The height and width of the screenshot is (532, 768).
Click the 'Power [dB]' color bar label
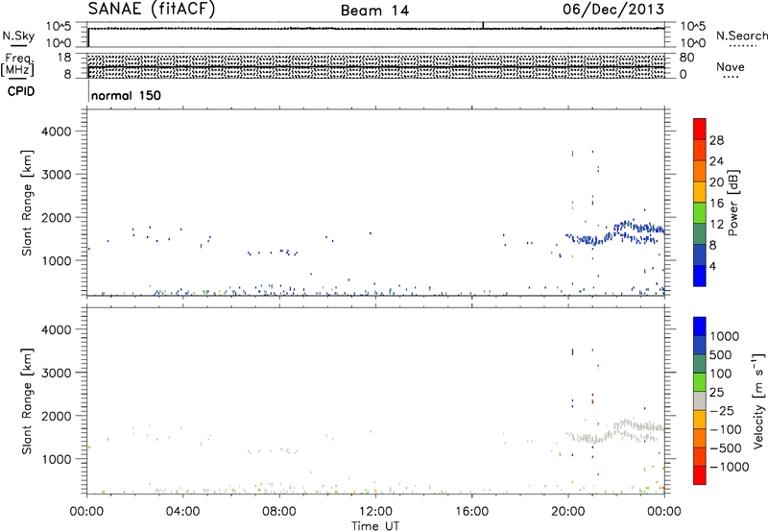tap(733, 203)
